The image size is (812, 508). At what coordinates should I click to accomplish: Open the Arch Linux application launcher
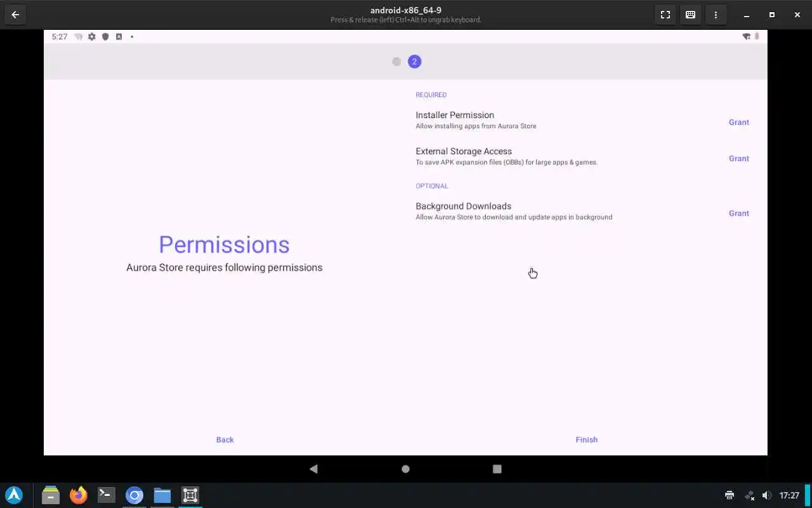tap(14, 495)
